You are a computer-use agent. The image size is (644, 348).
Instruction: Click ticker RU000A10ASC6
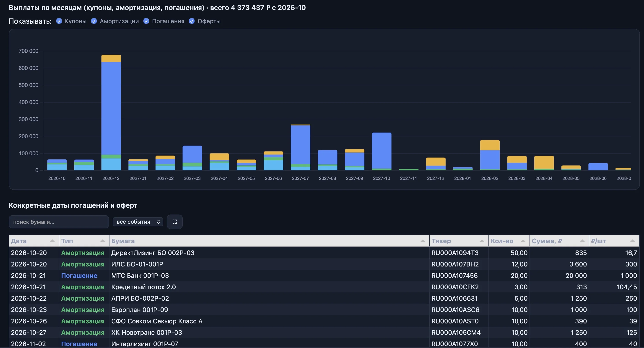(x=455, y=310)
